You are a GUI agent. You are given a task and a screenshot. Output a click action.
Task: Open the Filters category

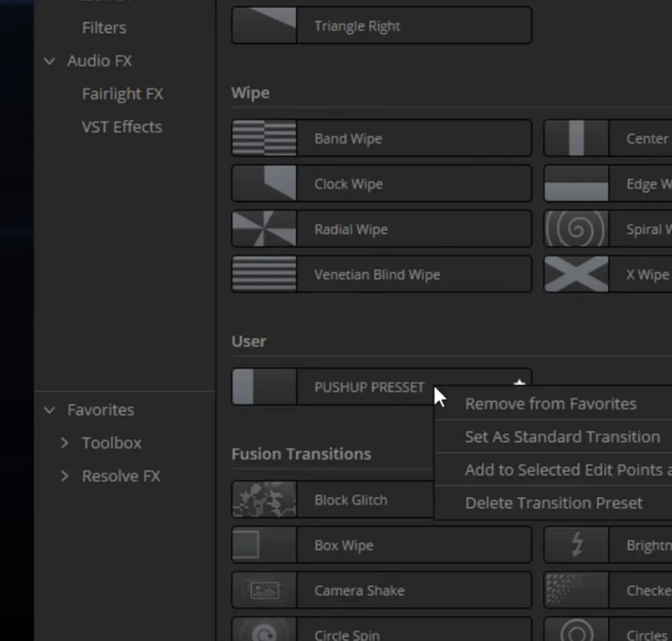click(x=104, y=28)
